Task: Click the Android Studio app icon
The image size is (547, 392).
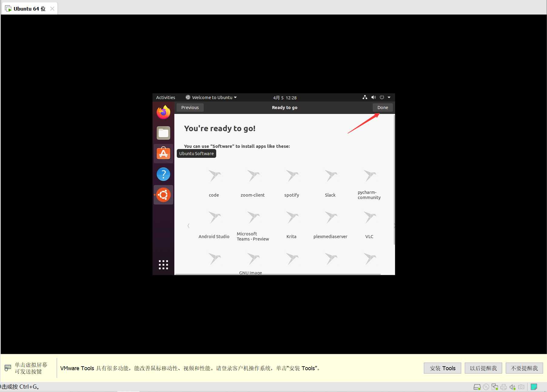Action: click(214, 217)
